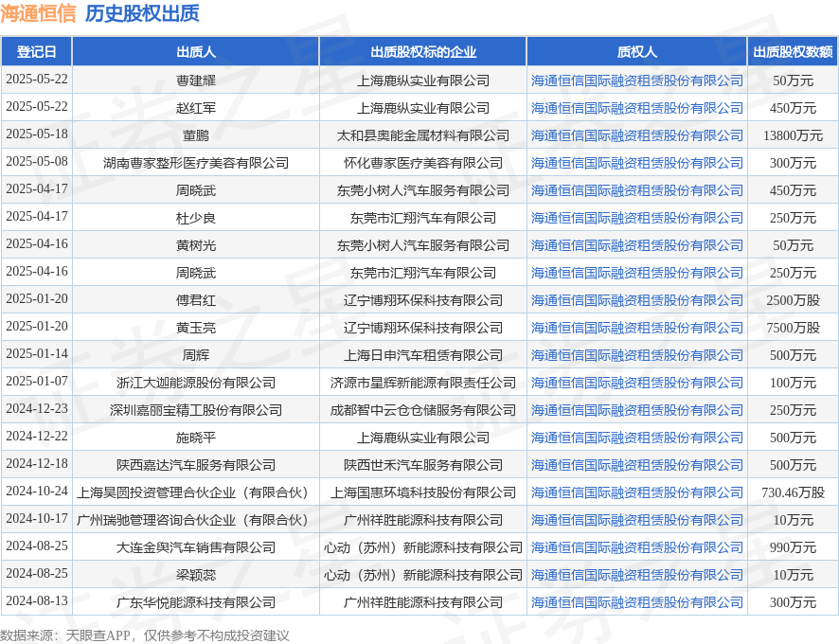Select pledger name 黄玉亮
This screenshot has width=839, height=644.
[196, 328]
